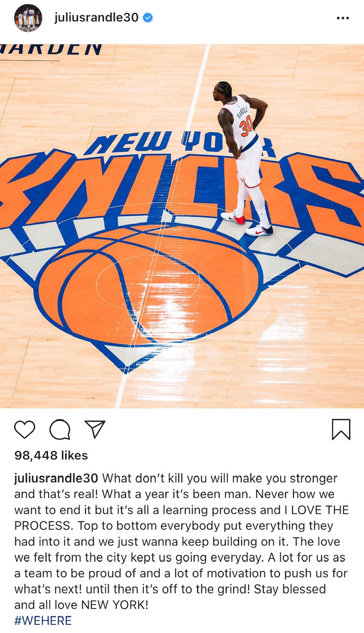View the 98,448 likes list
The width and height of the screenshot is (364, 633).
[x=51, y=455]
